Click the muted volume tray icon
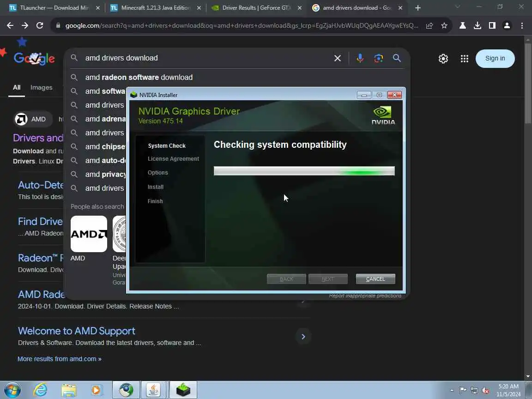The image size is (532, 399). pyautogui.click(x=485, y=391)
